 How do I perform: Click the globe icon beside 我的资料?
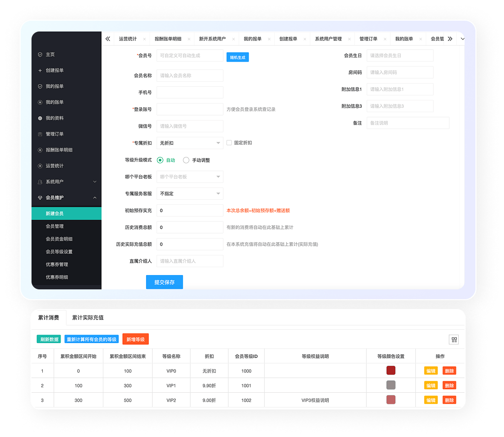click(40, 118)
